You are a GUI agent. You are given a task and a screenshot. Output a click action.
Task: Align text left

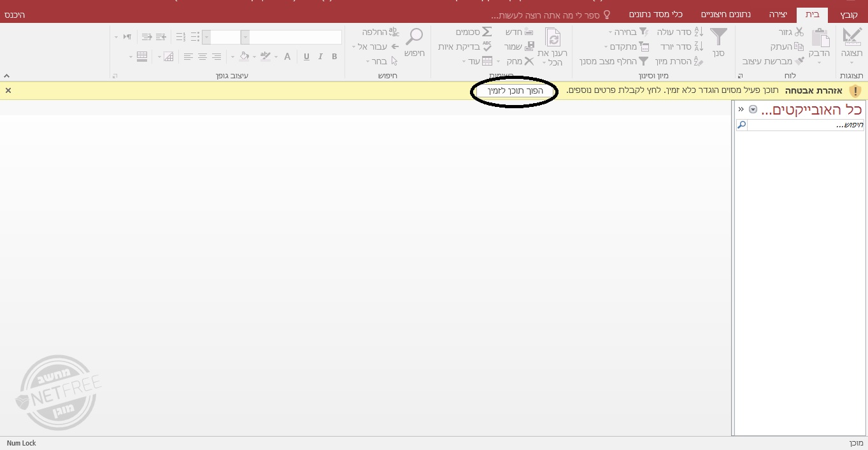[188, 57]
